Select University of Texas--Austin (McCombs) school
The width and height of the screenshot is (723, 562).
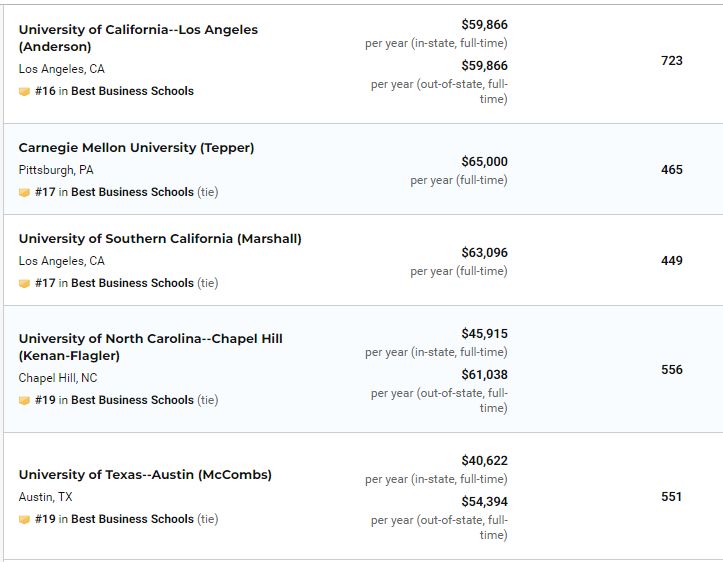point(145,475)
